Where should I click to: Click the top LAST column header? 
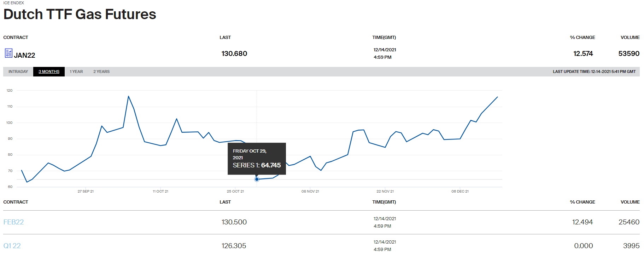[225, 38]
